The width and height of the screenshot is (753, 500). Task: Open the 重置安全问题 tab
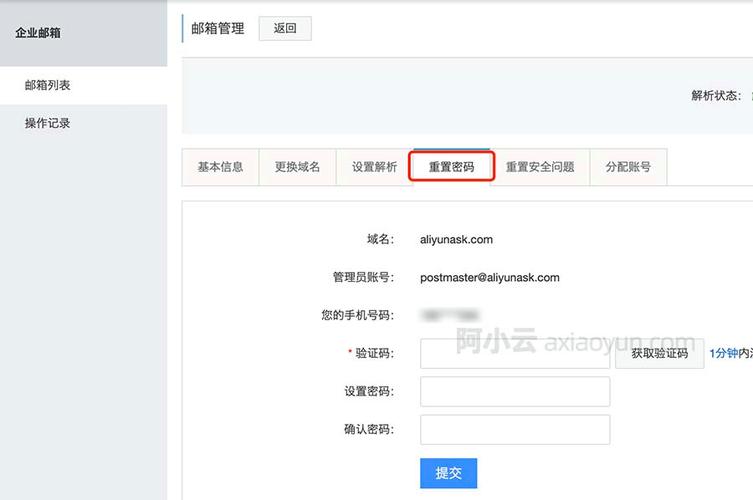pyautogui.click(x=540, y=167)
